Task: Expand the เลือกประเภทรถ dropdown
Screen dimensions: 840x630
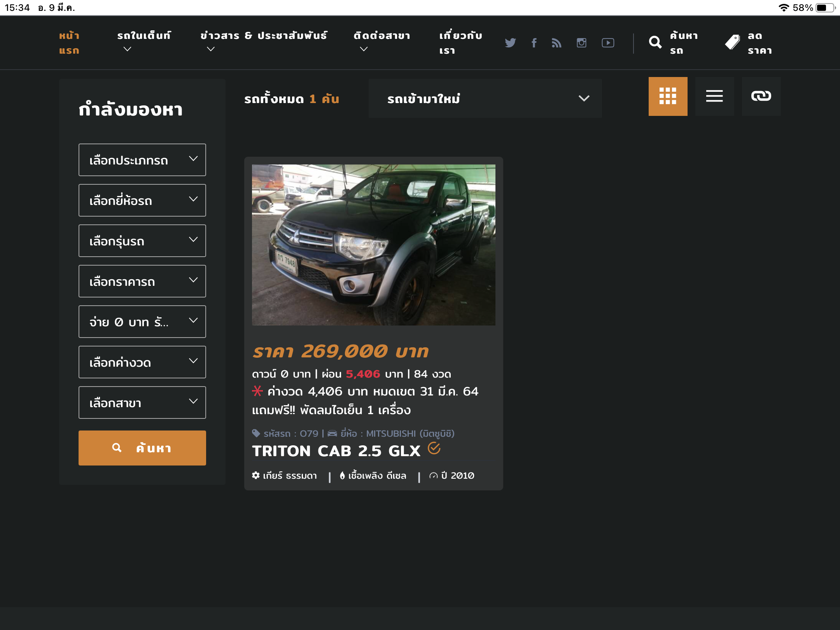Action: pos(142,160)
